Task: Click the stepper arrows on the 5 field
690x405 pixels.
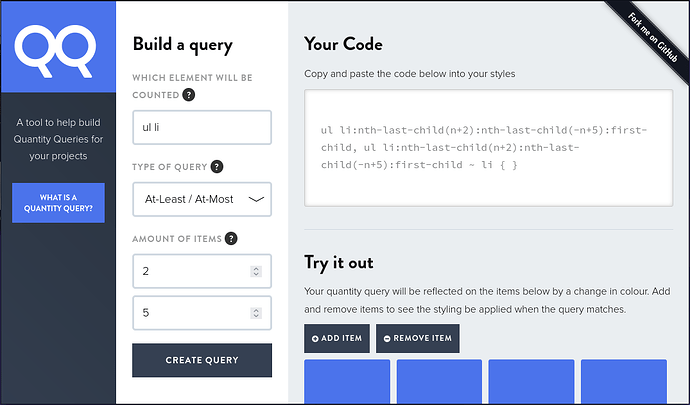Action: coord(256,313)
